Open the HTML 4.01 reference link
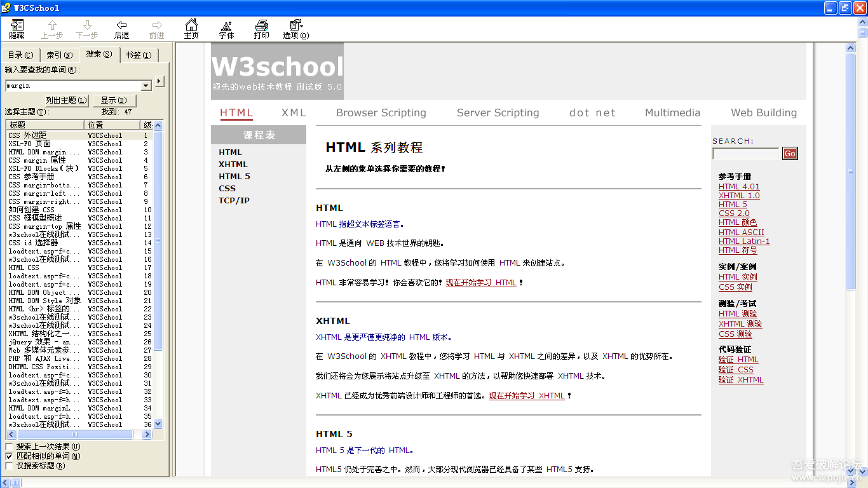The width and height of the screenshot is (868, 488). click(x=739, y=187)
